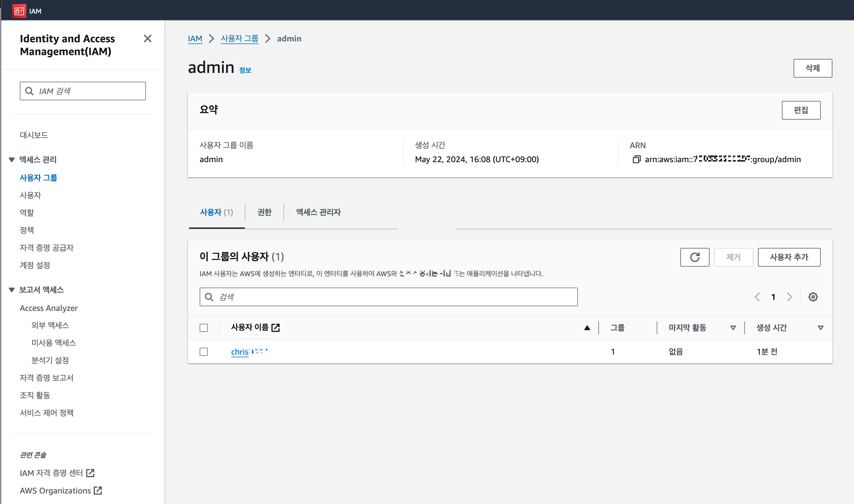Click the red IAM service icon
The height and width of the screenshot is (504, 854).
coord(19,11)
